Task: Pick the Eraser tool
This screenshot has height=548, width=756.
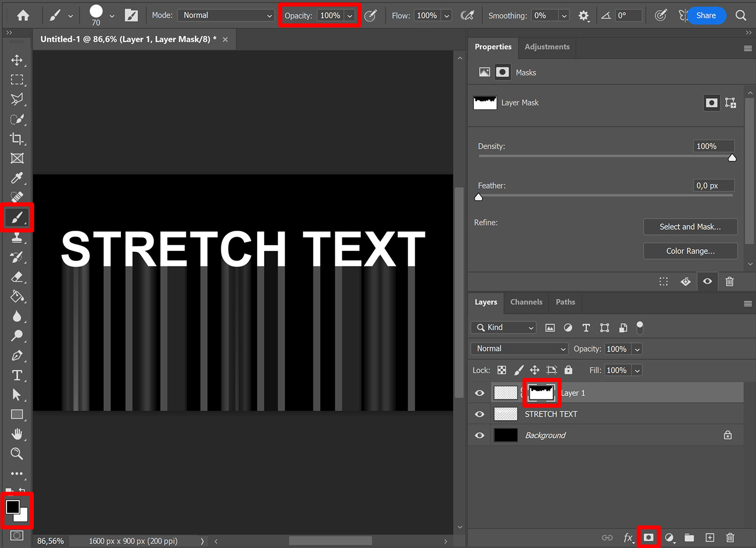Action: click(17, 277)
